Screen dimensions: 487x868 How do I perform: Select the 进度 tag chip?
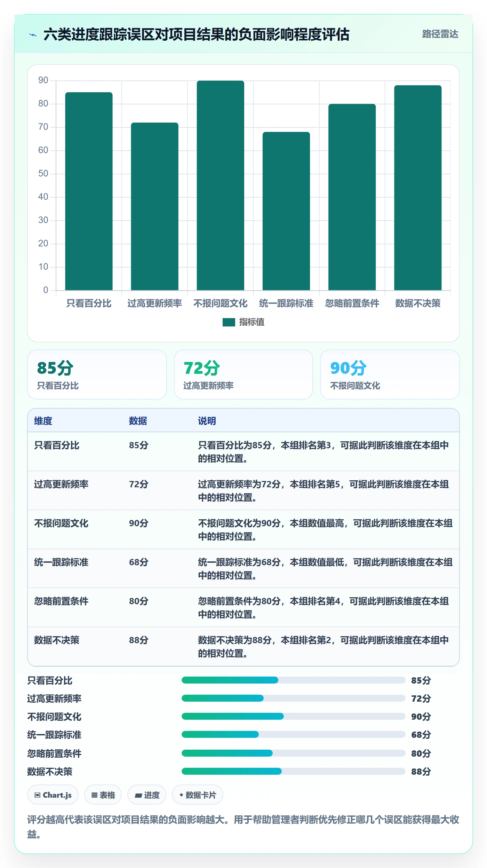(147, 795)
